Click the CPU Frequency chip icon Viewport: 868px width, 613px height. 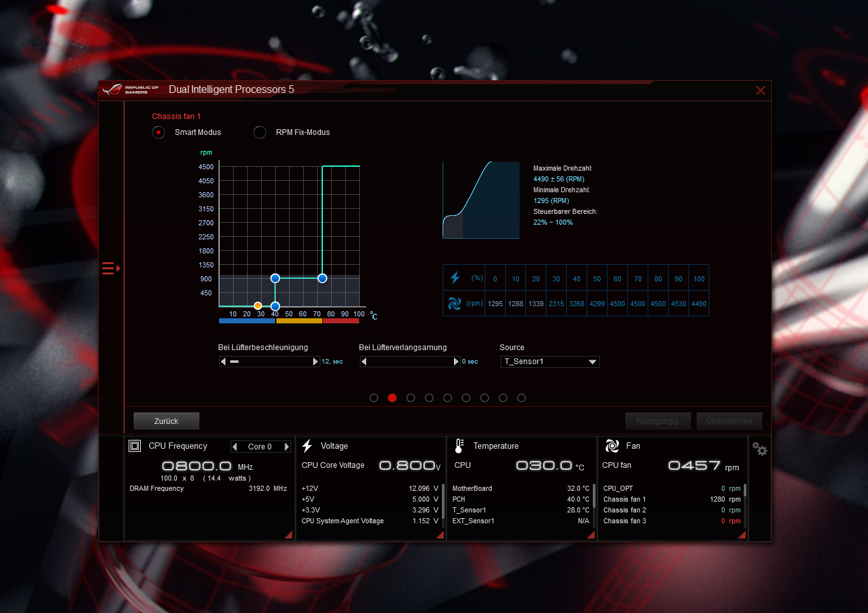pyautogui.click(x=135, y=446)
